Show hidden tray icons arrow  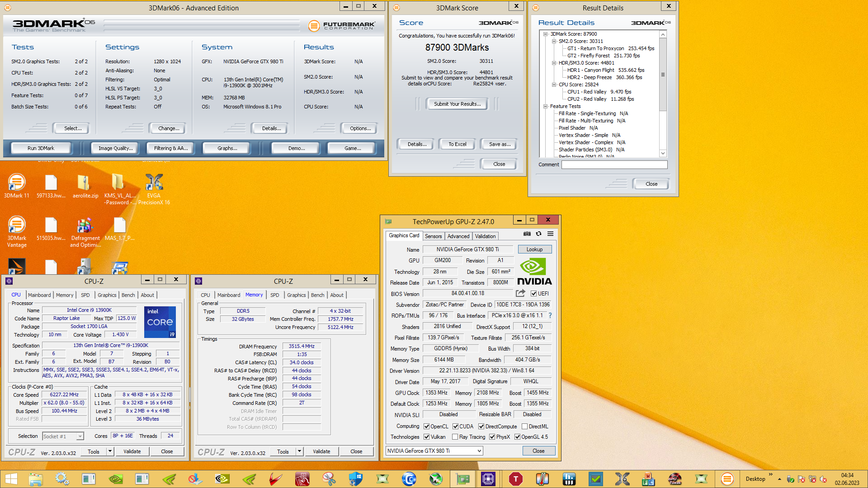[x=779, y=479]
